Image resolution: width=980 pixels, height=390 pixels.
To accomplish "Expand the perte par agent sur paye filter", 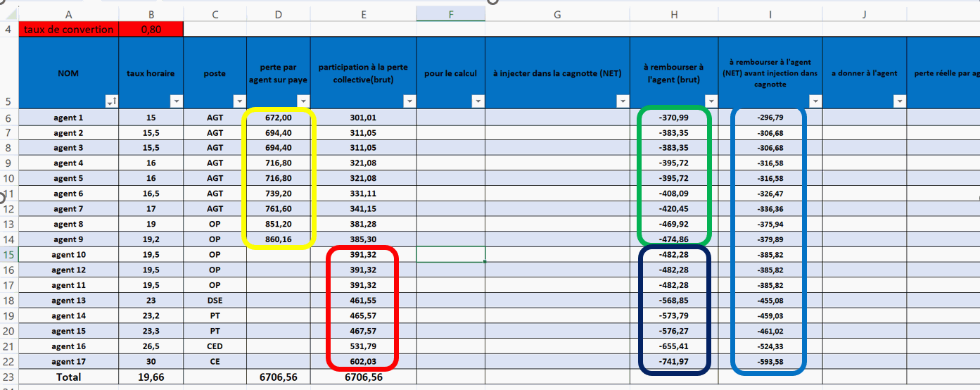I will tap(303, 101).
